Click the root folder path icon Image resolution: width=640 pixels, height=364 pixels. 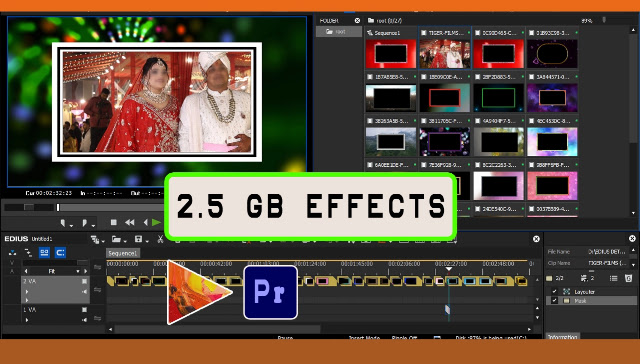click(x=371, y=20)
